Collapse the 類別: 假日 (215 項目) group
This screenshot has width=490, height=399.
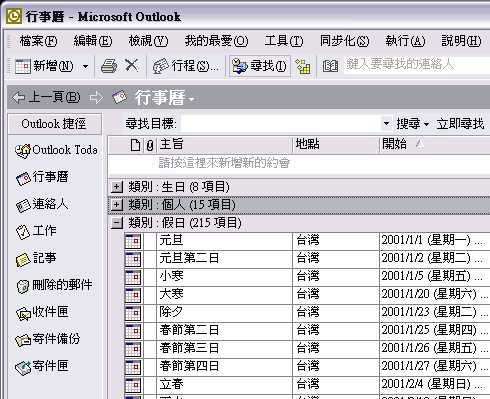(117, 223)
